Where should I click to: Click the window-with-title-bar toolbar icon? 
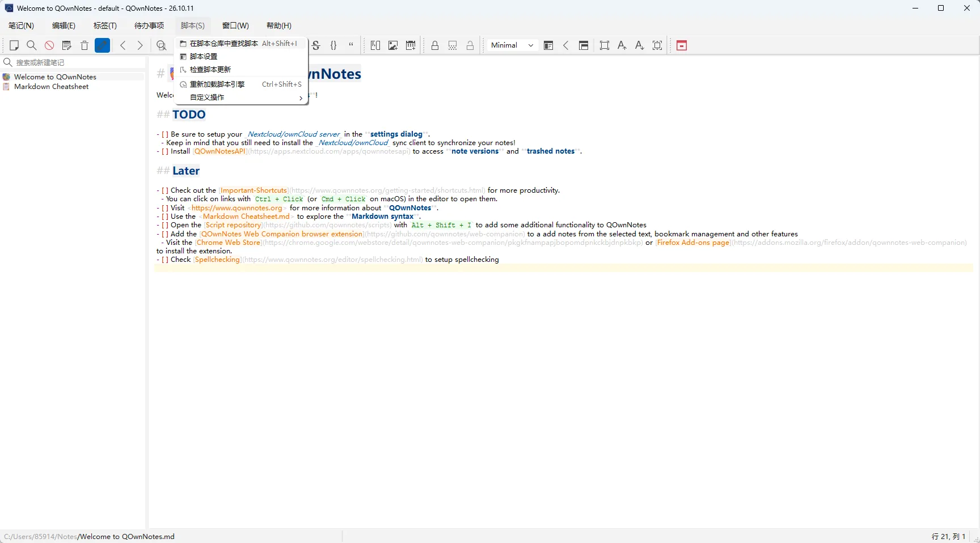coord(584,45)
